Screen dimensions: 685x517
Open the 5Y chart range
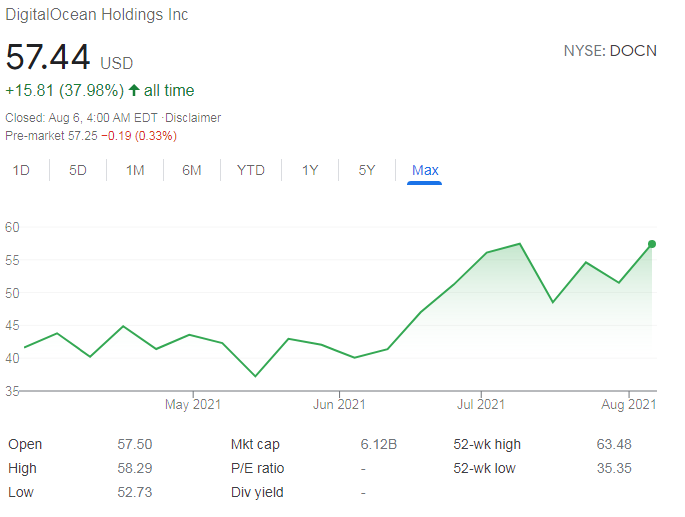[367, 170]
